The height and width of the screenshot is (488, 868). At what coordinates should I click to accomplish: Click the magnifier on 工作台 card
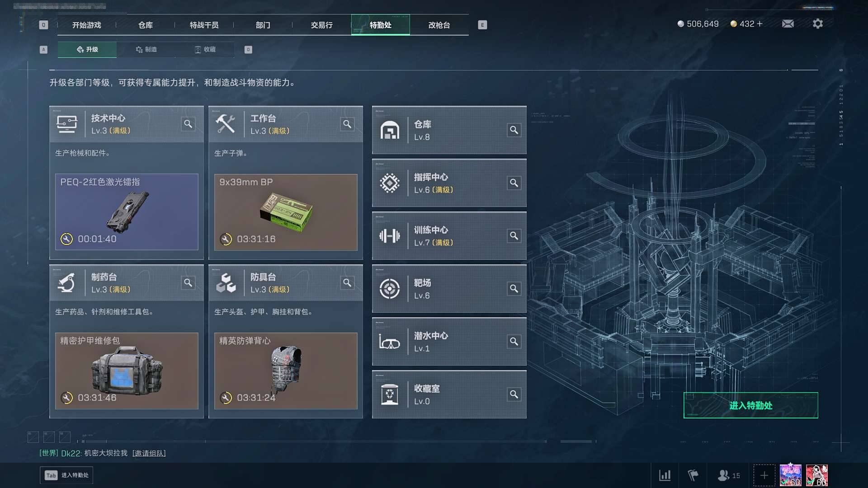(x=347, y=124)
